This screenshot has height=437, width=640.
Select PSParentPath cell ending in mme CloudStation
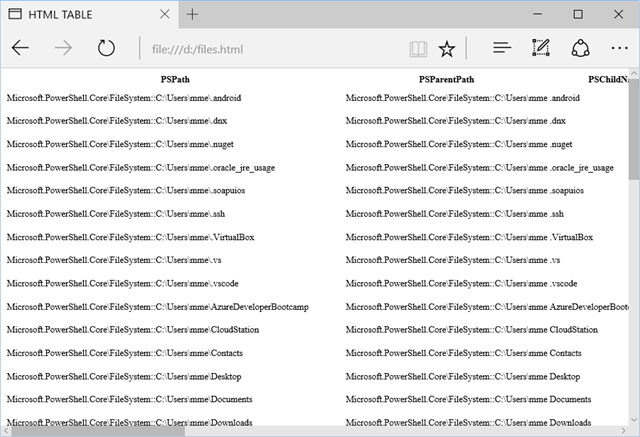tap(471, 330)
